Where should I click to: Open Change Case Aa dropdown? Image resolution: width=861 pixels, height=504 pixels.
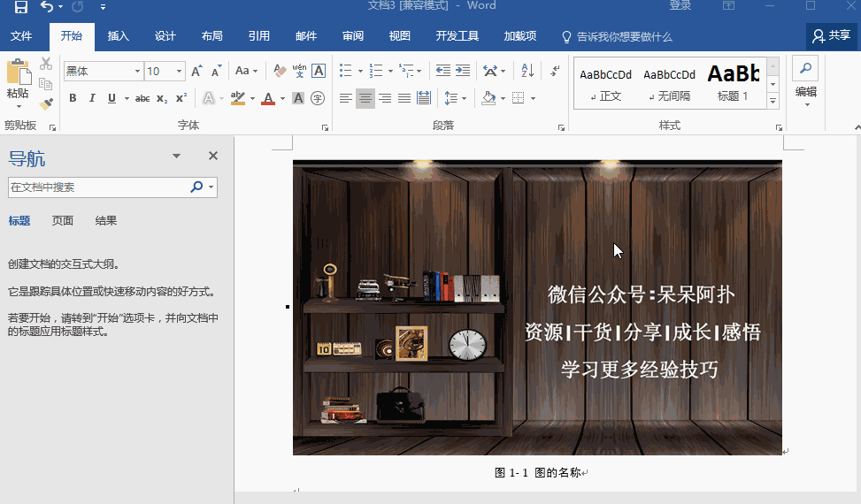click(246, 71)
